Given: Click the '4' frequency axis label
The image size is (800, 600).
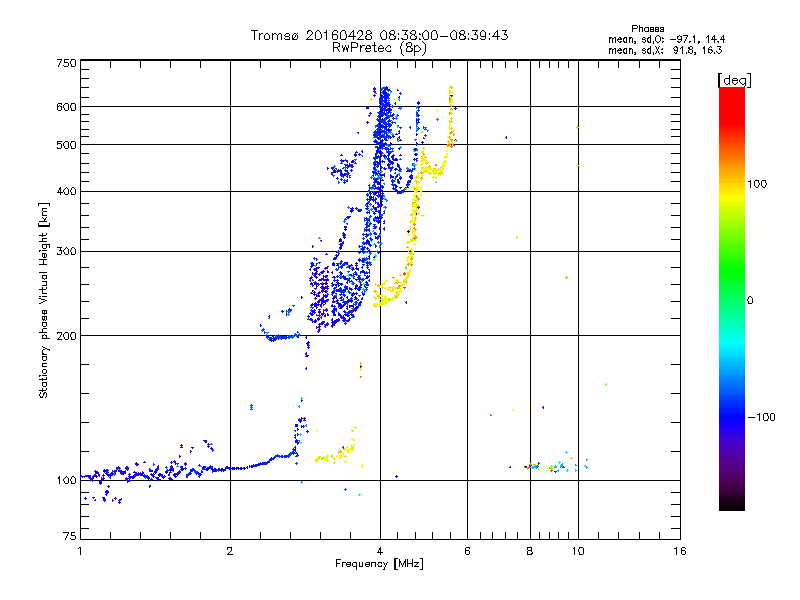Looking at the screenshot, I should click(x=380, y=551).
